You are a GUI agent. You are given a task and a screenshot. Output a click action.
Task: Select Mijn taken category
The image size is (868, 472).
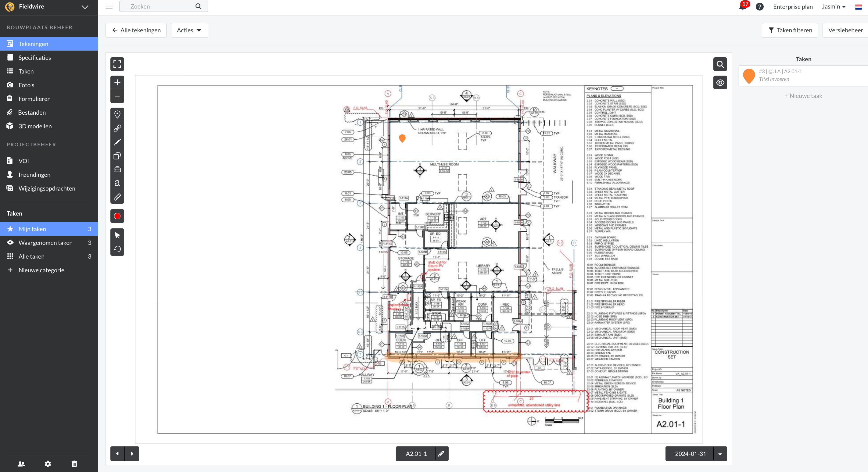pos(49,229)
